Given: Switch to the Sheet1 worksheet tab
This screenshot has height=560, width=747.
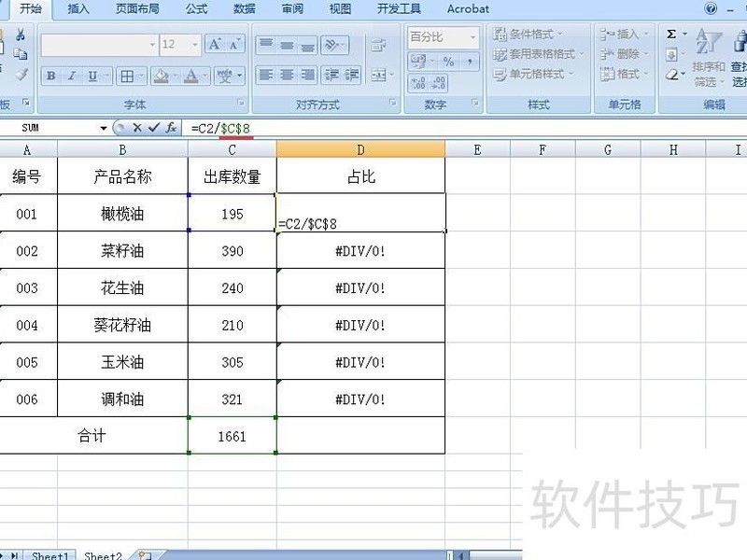Looking at the screenshot, I should 49,555.
